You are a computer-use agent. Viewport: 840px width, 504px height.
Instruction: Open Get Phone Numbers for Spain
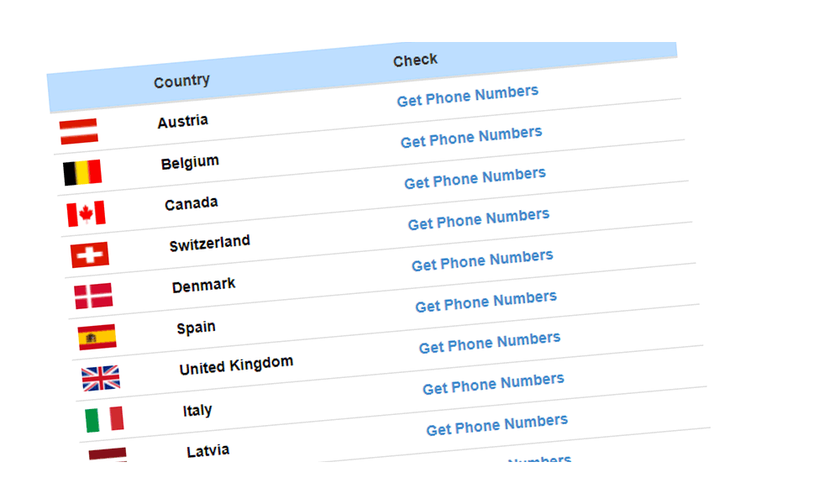(486, 302)
